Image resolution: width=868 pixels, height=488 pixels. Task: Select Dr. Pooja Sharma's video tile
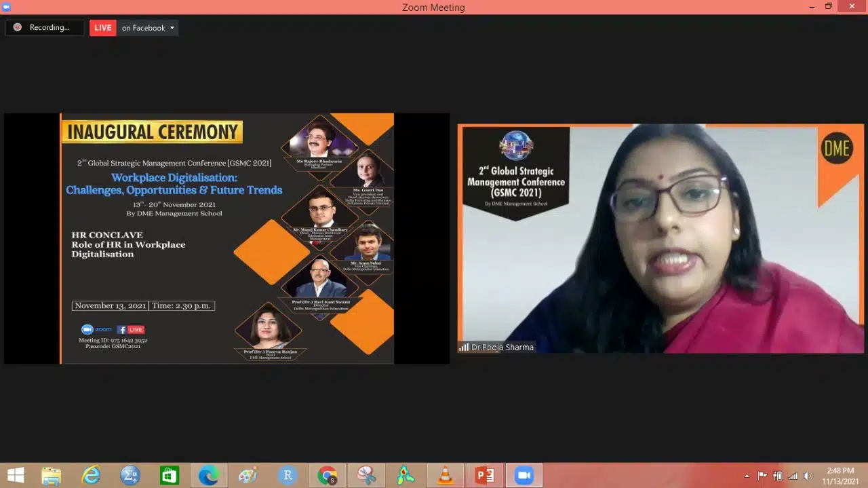point(660,238)
